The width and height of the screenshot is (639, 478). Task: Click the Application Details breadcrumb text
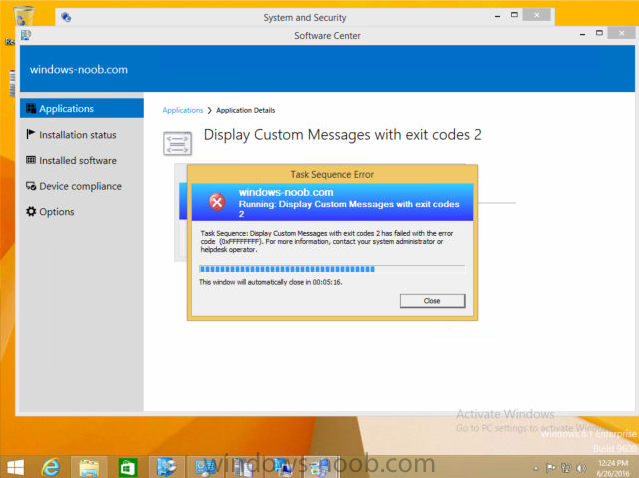point(245,110)
